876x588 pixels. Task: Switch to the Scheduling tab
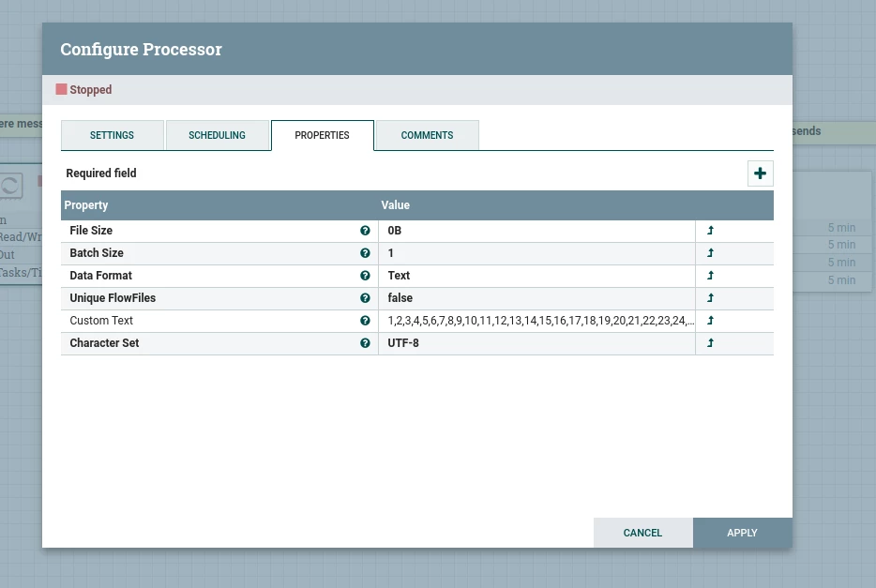click(218, 135)
